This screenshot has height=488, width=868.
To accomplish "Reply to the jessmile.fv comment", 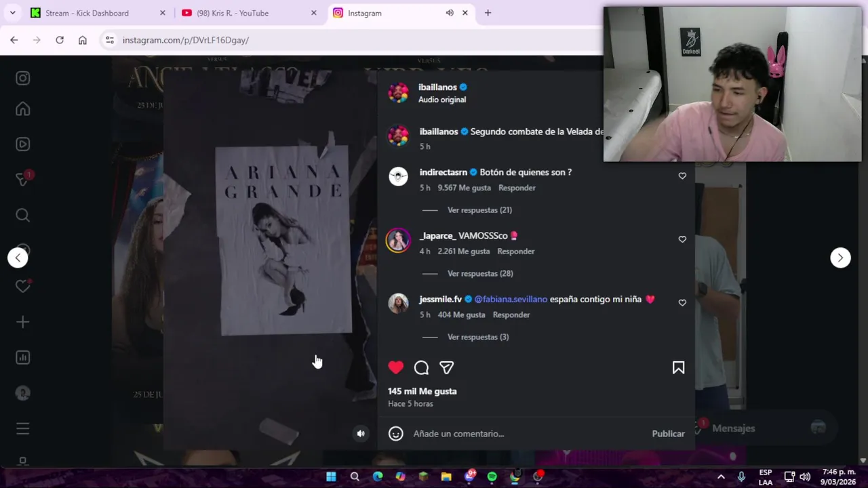I will (x=511, y=315).
